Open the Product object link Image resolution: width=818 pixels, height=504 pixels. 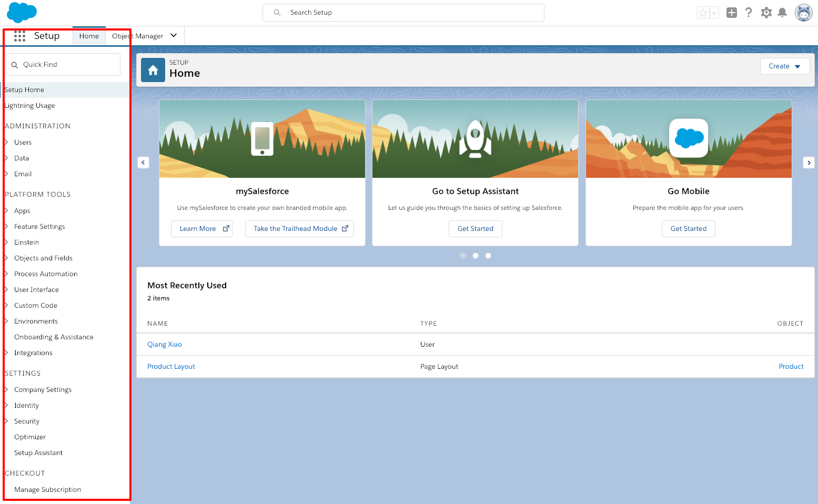[791, 367]
